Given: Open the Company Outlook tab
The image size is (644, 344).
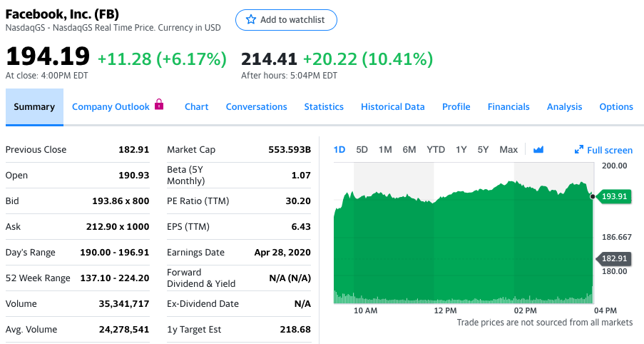Looking at the screenshot, I should 111,107.
